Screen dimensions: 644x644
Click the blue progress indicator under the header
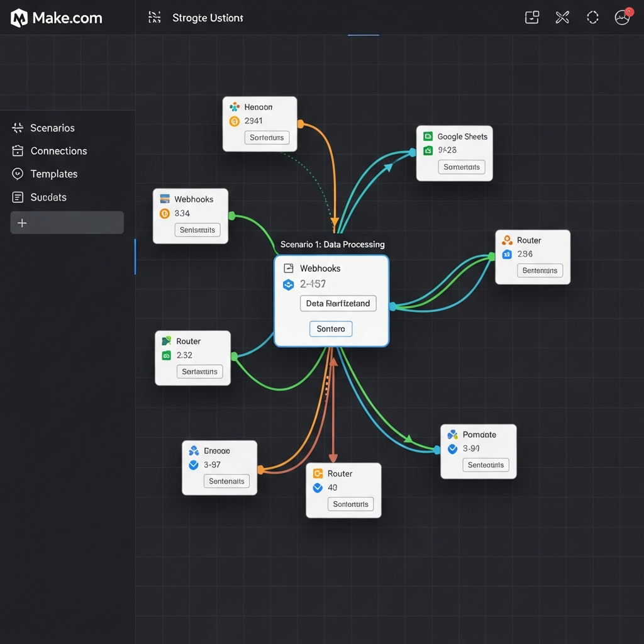[x=363, y=36]
